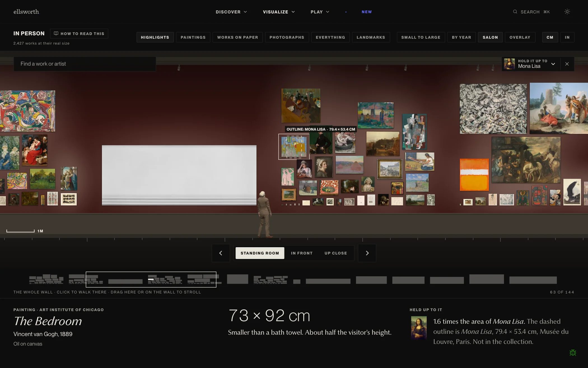Click the Mona Lisa image under Held Up To It
This screenshot has height=368, width=588.
tap(419, 328)
